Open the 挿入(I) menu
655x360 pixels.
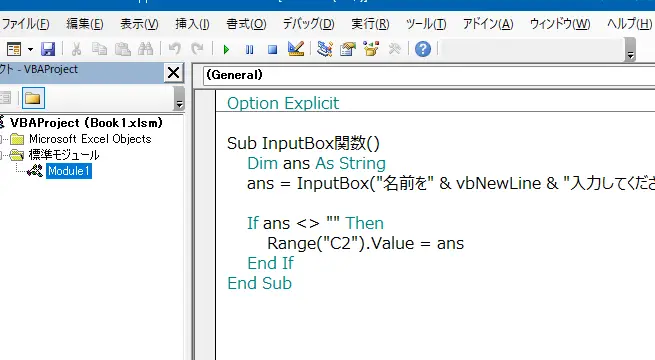click(x=192, y=24)
